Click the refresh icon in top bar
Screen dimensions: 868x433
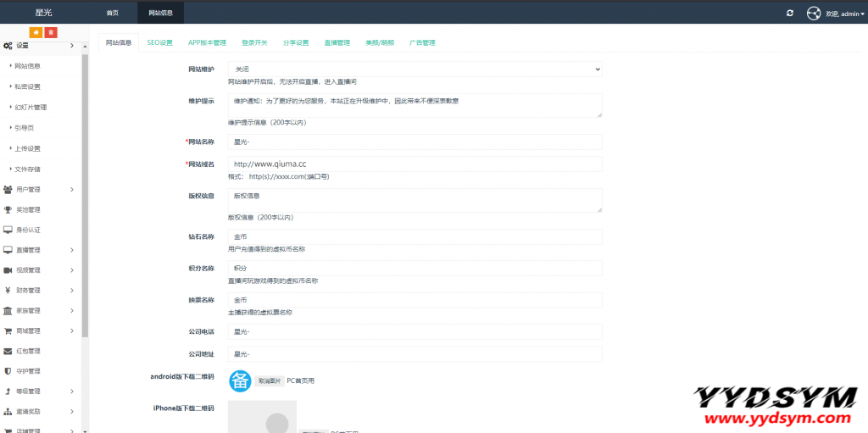[790, 14]
